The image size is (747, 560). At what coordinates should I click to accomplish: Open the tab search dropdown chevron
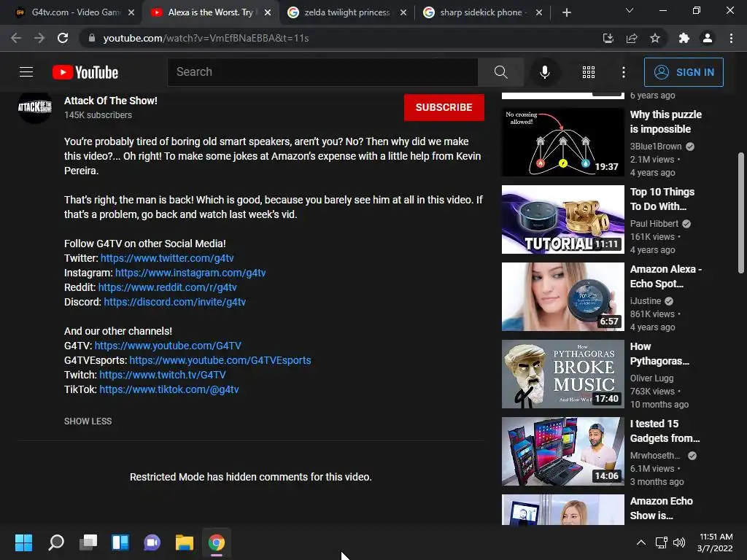(630, 10)
